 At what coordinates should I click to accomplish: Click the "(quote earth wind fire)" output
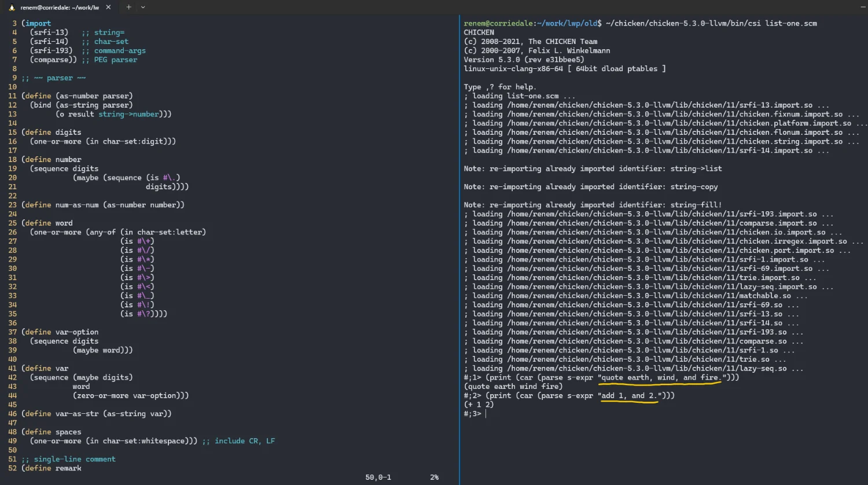513,387
